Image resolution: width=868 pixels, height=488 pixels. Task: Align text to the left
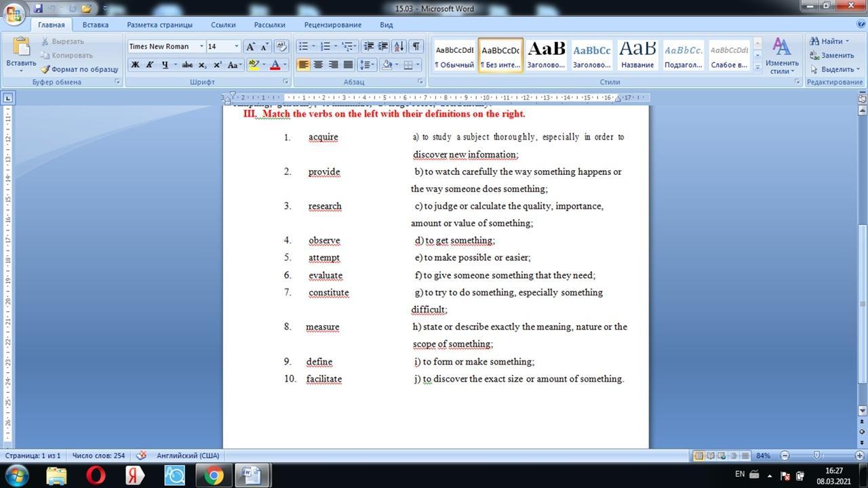[x=303, y=65]
